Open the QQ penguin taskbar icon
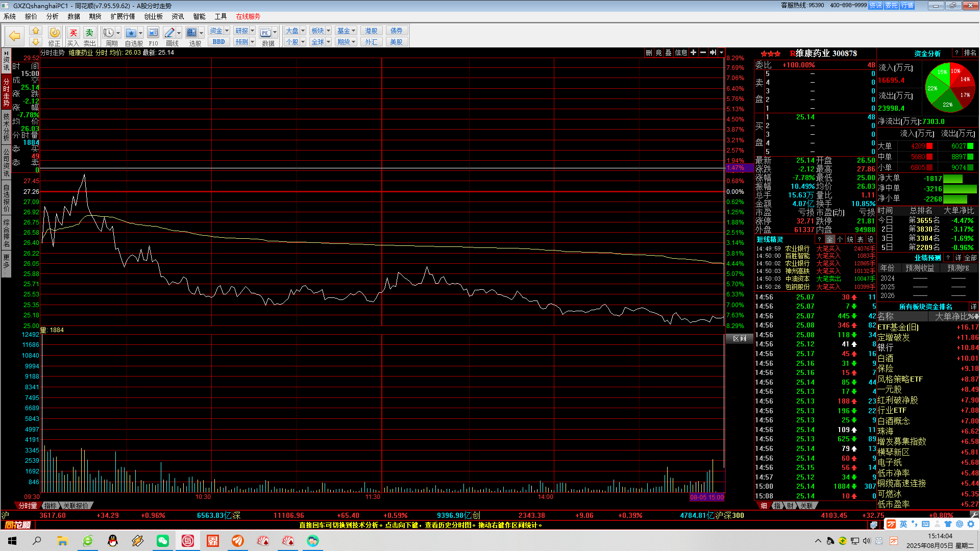This screenshot has height=551, width=980. 113,541
